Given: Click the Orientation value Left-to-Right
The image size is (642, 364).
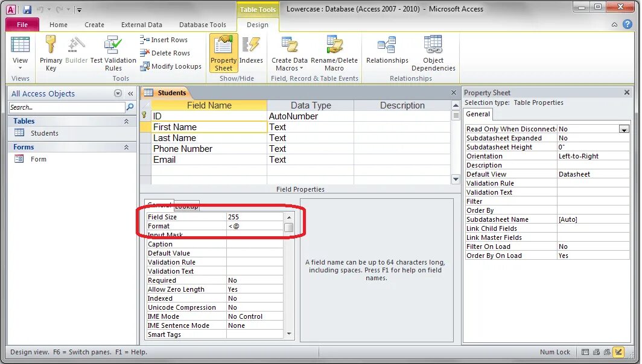Looking at the screenshot, I should point(593,156).
